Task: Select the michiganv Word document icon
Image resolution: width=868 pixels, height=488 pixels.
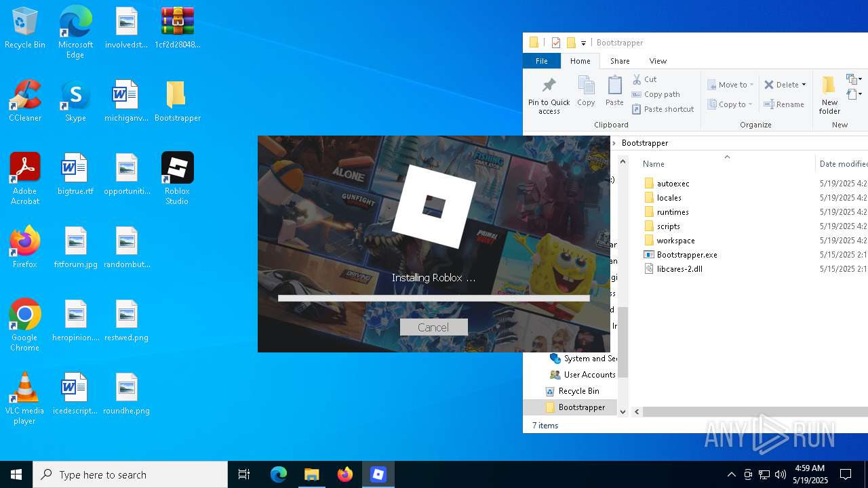Action: [x=126, y=101]
